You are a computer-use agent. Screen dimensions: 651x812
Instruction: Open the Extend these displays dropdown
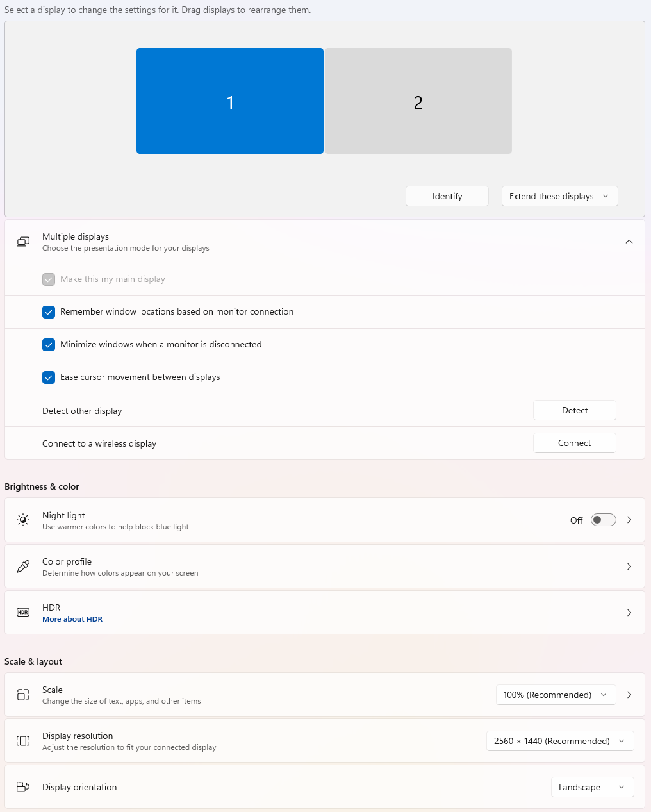tap(560, 196)
